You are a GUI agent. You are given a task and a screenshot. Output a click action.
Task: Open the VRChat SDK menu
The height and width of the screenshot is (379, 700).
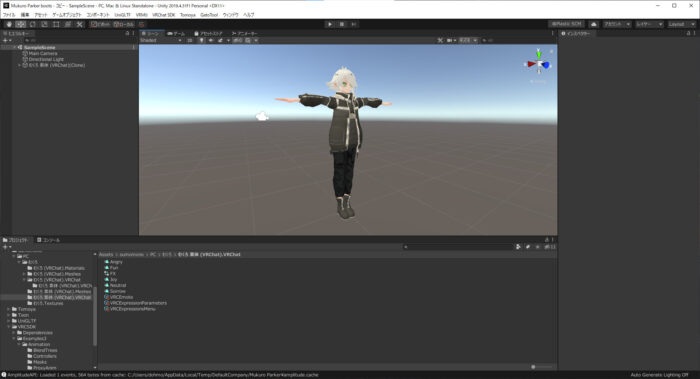click(163, 15)
